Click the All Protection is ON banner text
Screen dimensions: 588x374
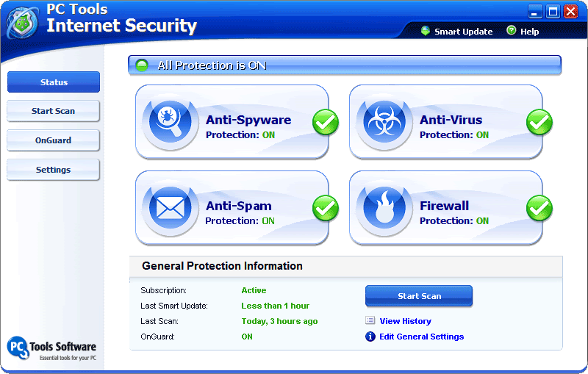point(212,65)
